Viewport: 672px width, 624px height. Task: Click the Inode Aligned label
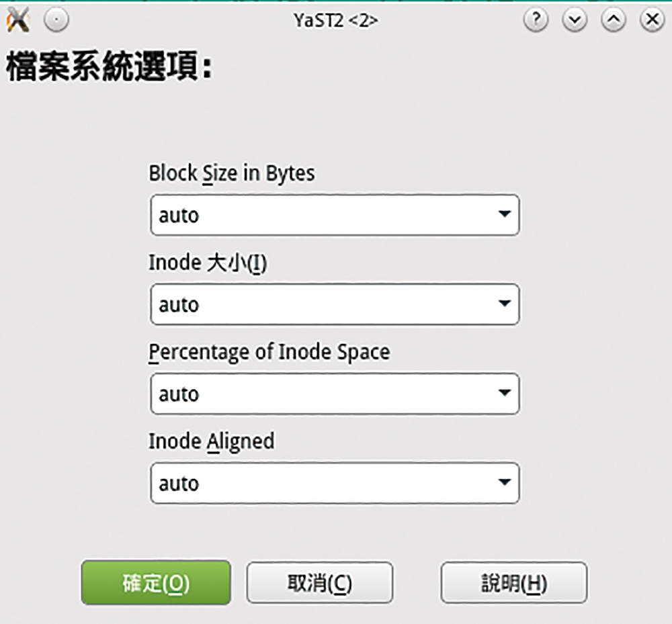[x=211, y=441]
